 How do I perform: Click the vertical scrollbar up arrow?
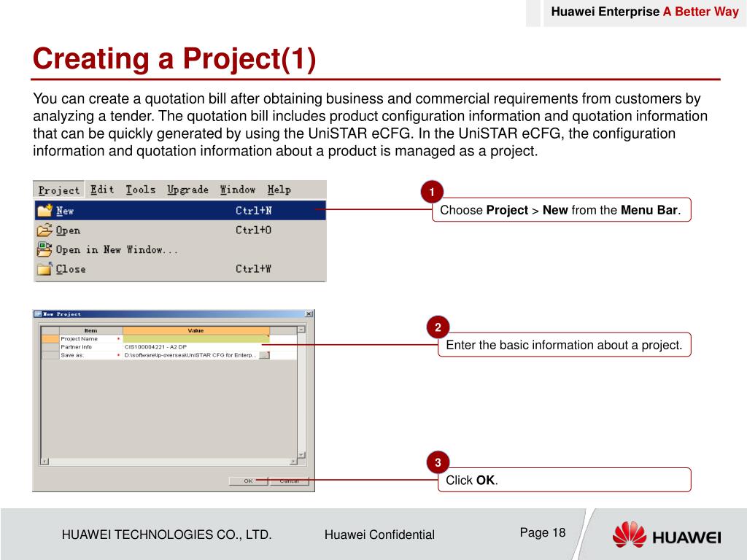tap(301, 330)
